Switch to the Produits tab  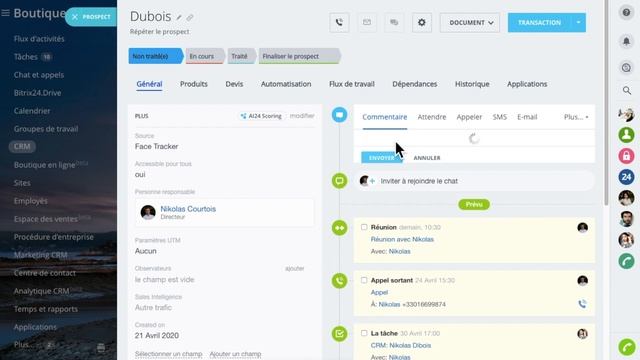[x=193, y=84]
